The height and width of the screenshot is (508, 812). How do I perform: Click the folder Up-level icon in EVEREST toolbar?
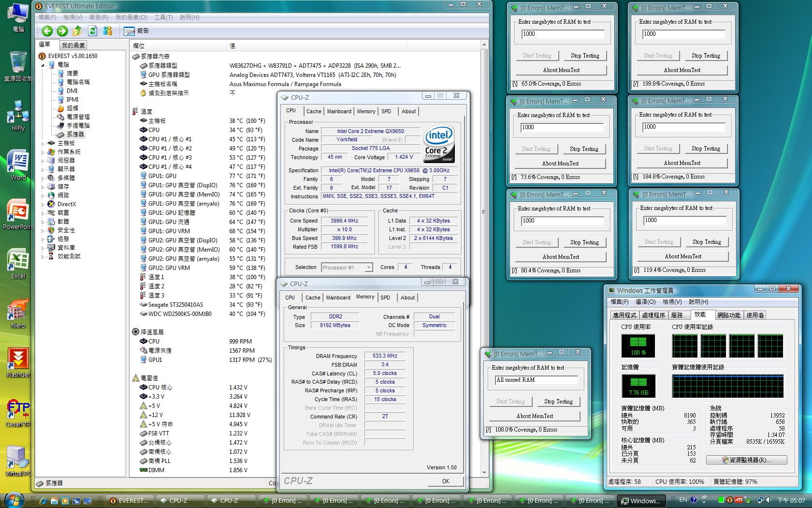[77, 31]
